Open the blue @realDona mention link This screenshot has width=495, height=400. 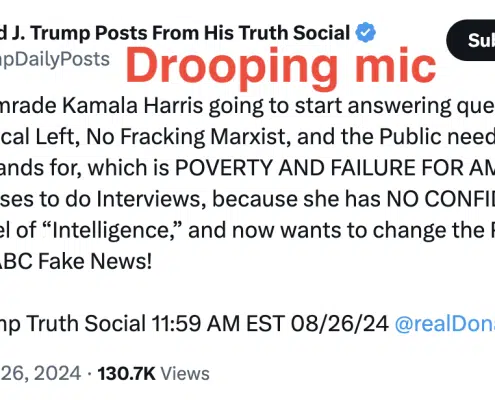(x=445, y=323)
